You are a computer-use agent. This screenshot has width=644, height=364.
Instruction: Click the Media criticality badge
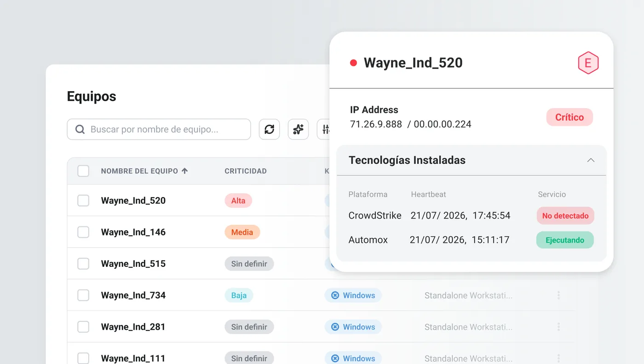click(x=242, y=232)
